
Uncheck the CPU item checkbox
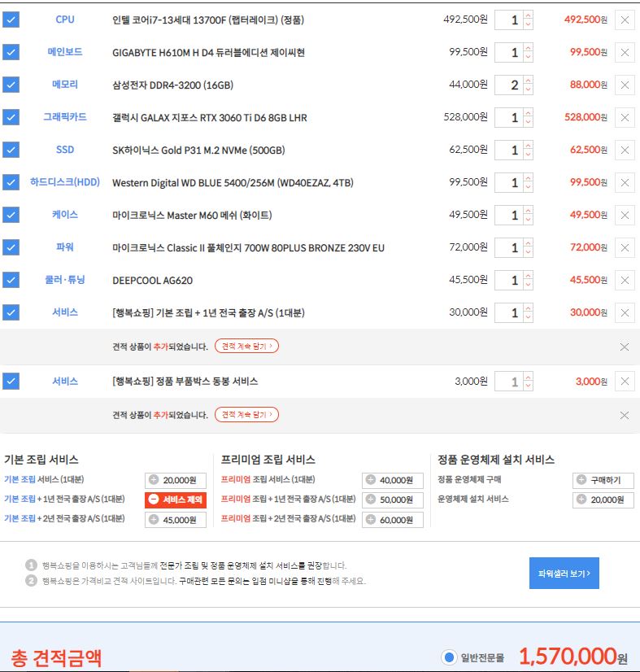click(11, 20)
